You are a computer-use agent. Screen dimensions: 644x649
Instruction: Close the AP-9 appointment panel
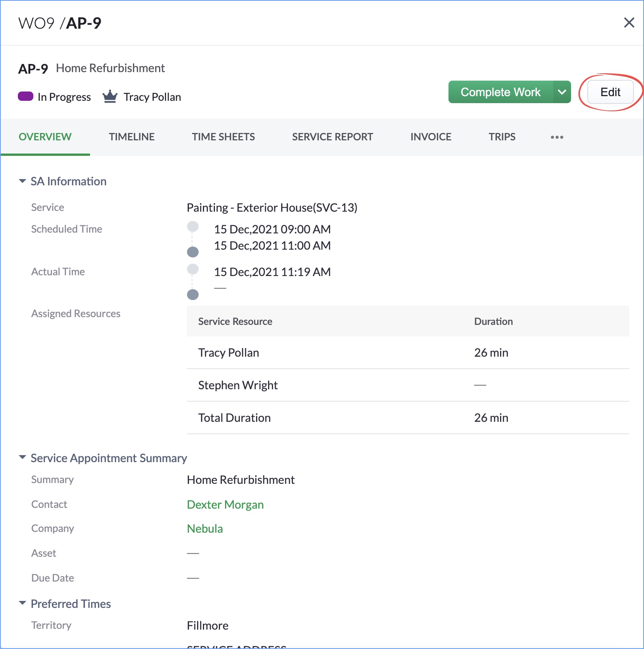[x=629, y=23]
